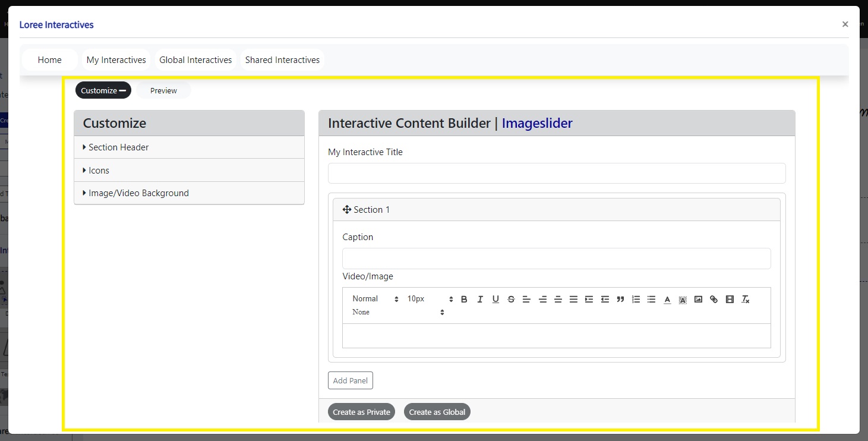Focus the Caption input field
868x441 pixels.
click(557, 259)
